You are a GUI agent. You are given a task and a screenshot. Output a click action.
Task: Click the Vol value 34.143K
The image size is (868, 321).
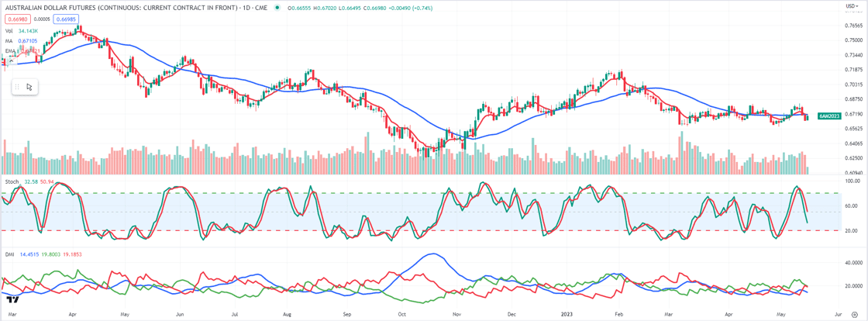pyautogui.click(x=27, y=31)
